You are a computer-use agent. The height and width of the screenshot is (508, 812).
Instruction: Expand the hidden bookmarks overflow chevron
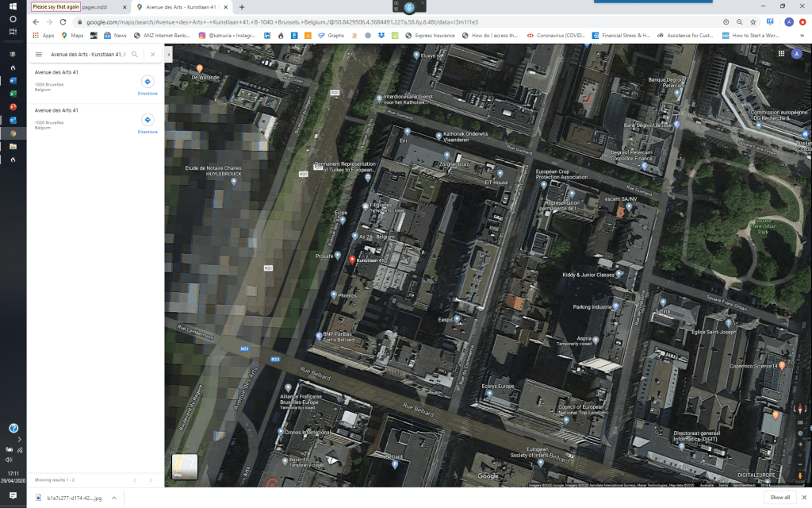(803, 35)
